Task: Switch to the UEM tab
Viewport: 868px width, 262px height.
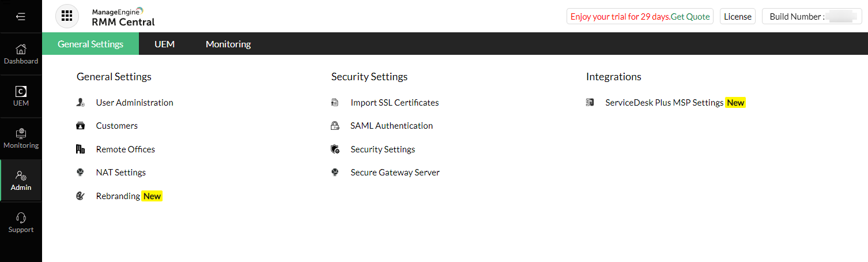Action: coord(164,44)
